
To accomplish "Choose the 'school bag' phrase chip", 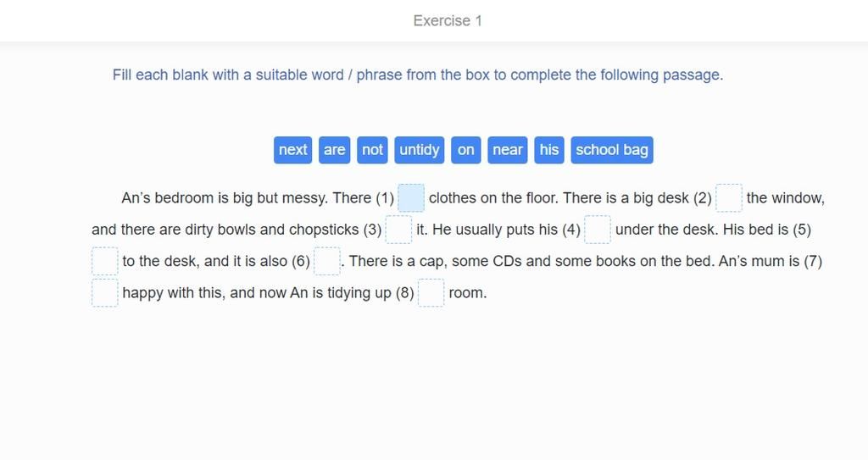I will point(612,150).
